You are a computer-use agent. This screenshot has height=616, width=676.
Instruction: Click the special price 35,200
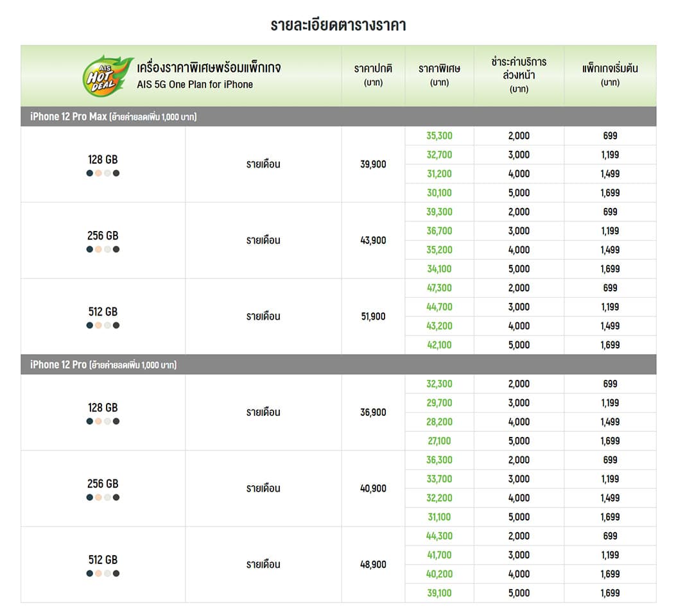point(439,250)
